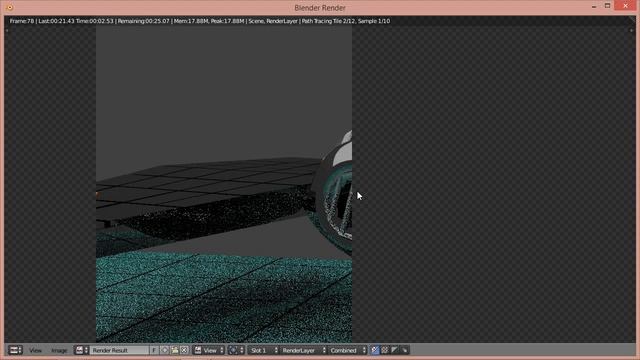
Task: Click the new image plus icon
Action: coord(164,350)
